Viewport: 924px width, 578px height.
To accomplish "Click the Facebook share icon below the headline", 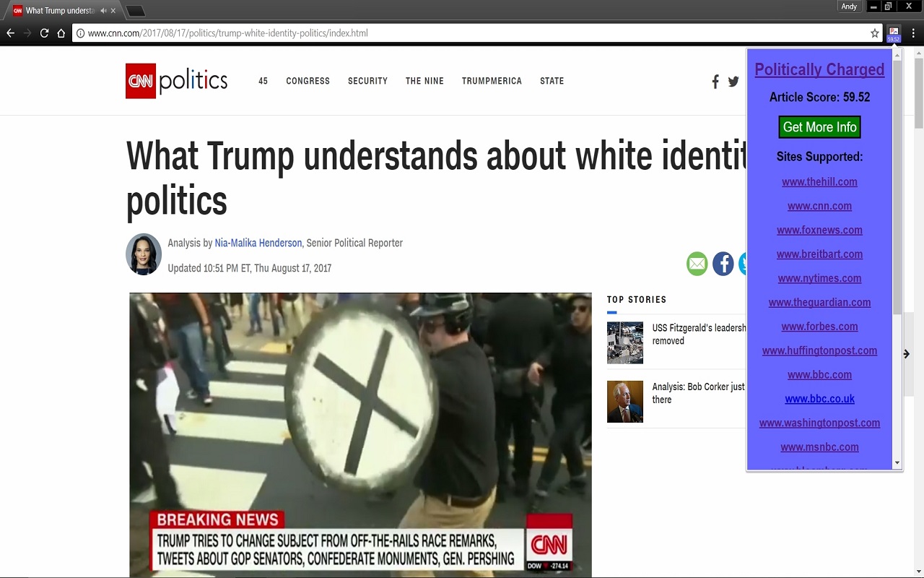I will click(x=723, y=264).
